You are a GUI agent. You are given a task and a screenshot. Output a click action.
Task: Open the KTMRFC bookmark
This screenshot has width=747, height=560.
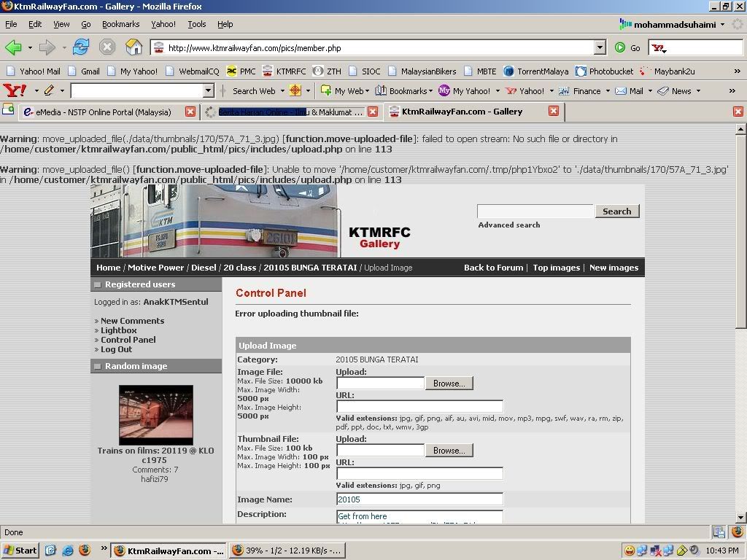tap(285, 71)
